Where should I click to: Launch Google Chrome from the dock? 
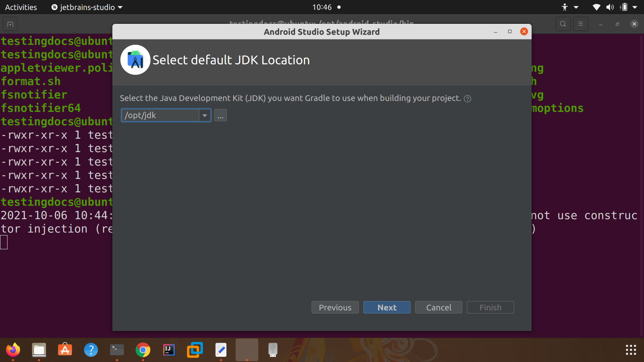click(x=143, y=349)
